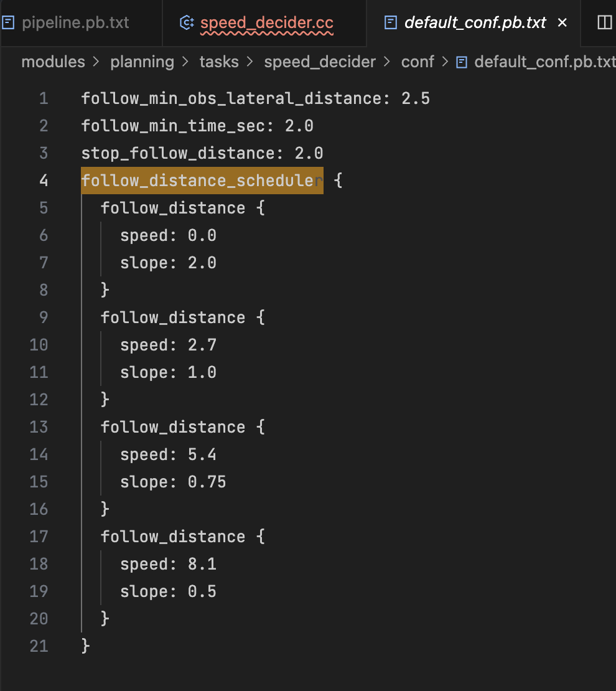Click line number 9 in the gutter
The image size is (616, 691).
tap(43, 317)
